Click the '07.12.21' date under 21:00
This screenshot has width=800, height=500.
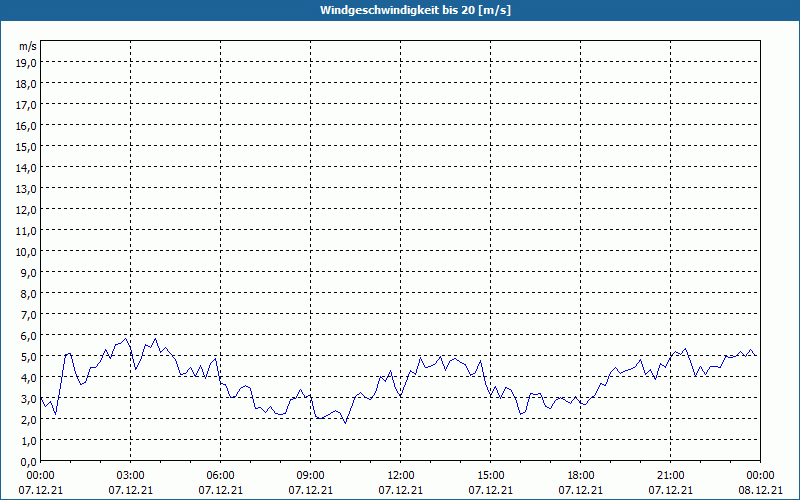pyautogui.click(x=670, y=490)
